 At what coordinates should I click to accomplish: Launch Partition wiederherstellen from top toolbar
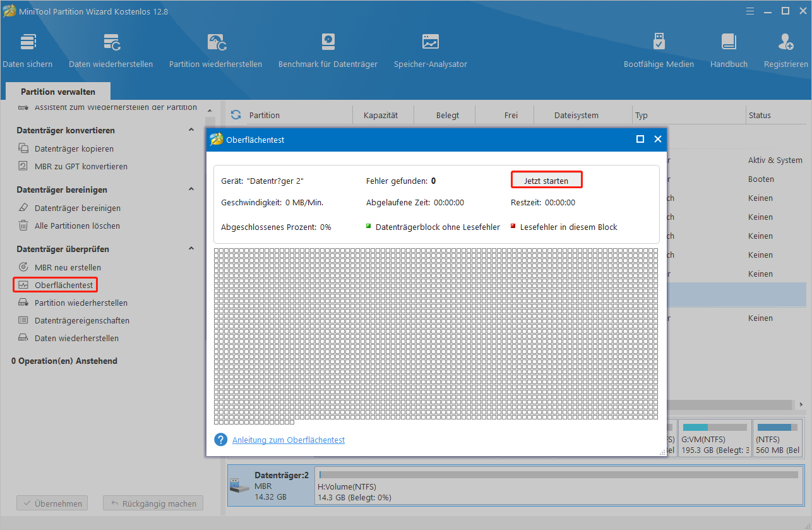(x=216, y=51)
